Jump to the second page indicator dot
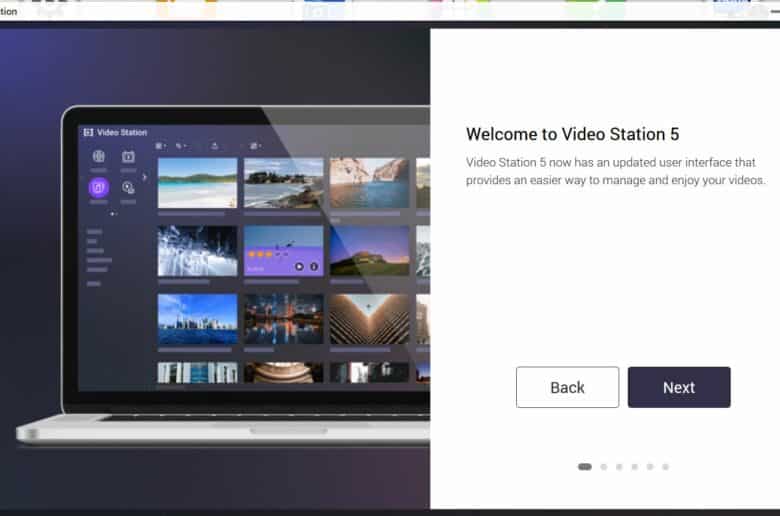 coord(604,467)
